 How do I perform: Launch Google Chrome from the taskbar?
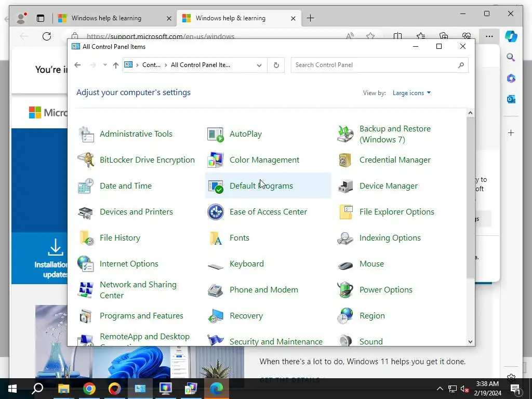tap(89, 389)
